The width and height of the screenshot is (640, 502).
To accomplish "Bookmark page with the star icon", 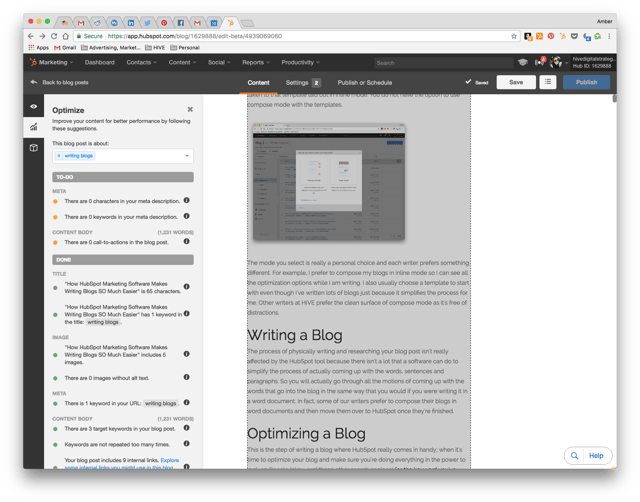I will click(514, 36).
